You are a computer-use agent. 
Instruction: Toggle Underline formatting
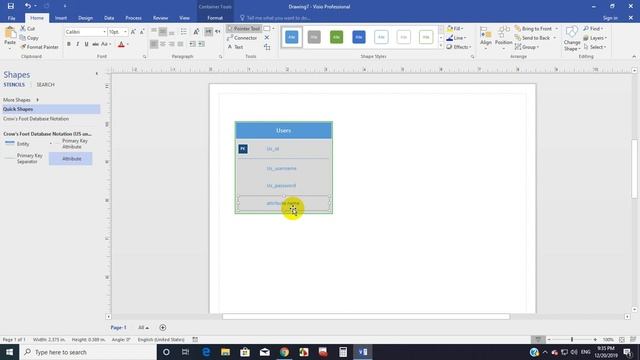click(x=86, y=44)
